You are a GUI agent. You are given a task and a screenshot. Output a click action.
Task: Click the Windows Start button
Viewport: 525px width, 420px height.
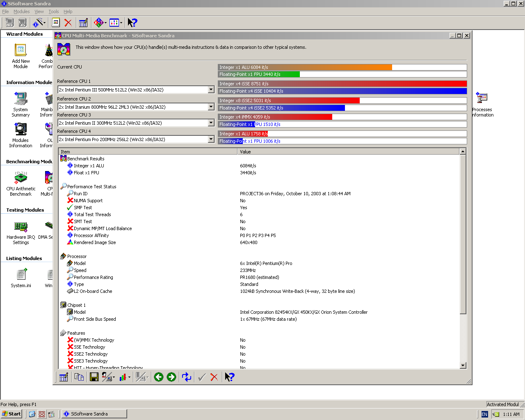click(11, 414)
